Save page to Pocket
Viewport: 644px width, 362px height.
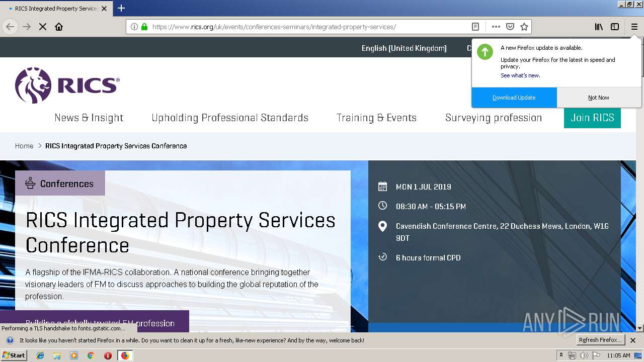pyautogui.click(x=510, y=27)
